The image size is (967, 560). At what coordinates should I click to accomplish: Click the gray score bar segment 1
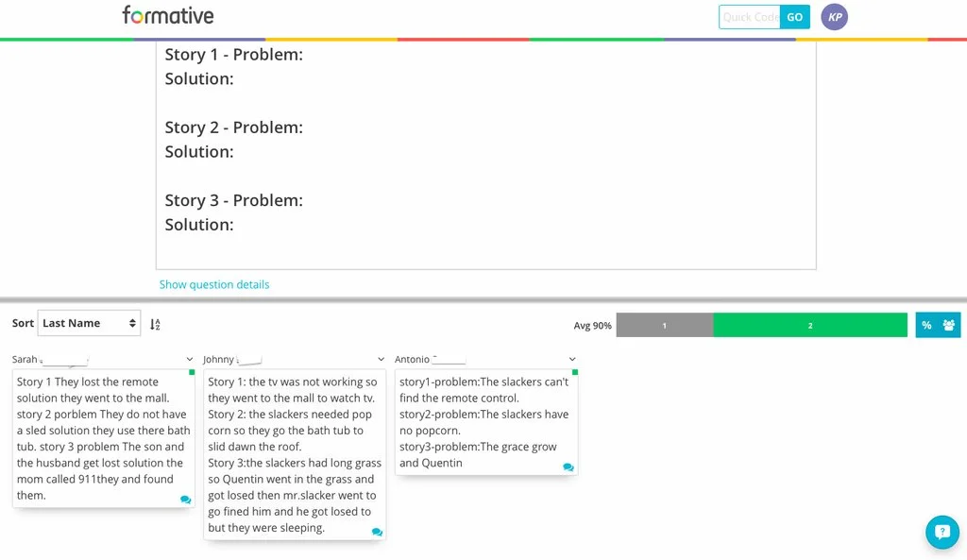coord(664,325)
